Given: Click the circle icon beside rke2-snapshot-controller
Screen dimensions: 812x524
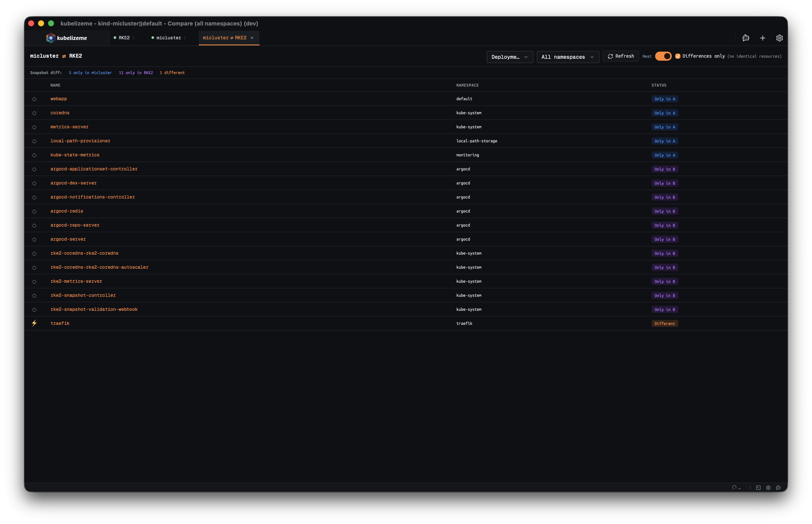Looking at the screenshot, I should point(34,296).
